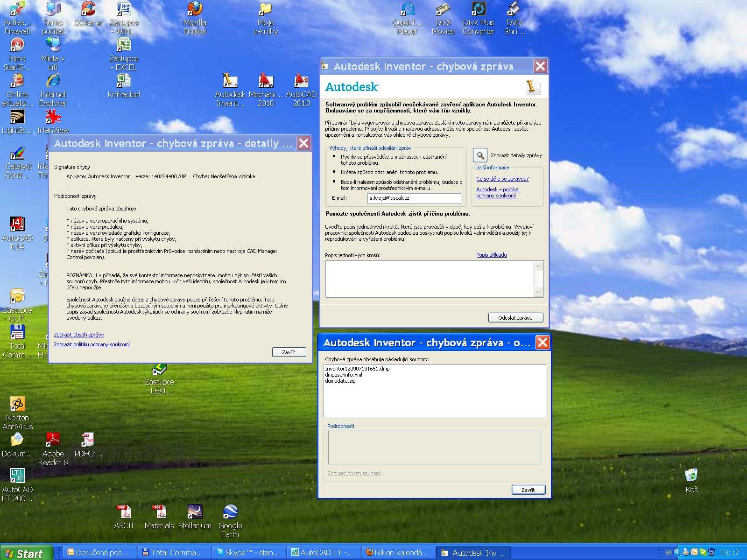
Task: Click Zobrazit obsah souboru link
Action: point(354,473)
